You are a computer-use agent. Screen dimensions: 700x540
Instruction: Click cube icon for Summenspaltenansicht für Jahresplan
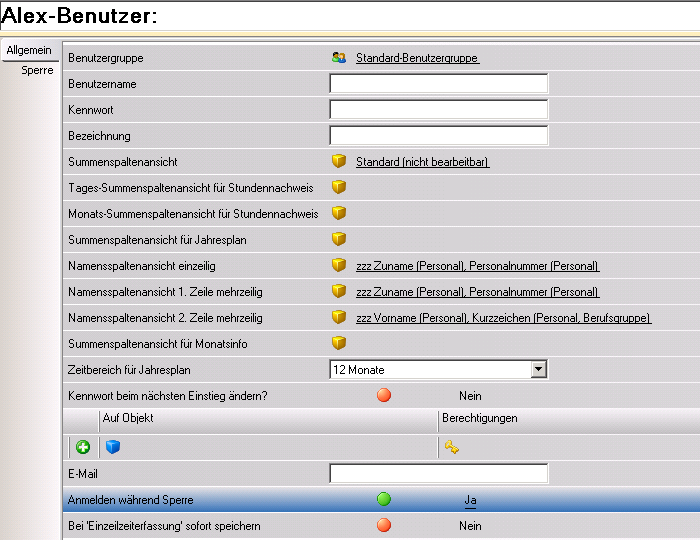coord(338,239)
